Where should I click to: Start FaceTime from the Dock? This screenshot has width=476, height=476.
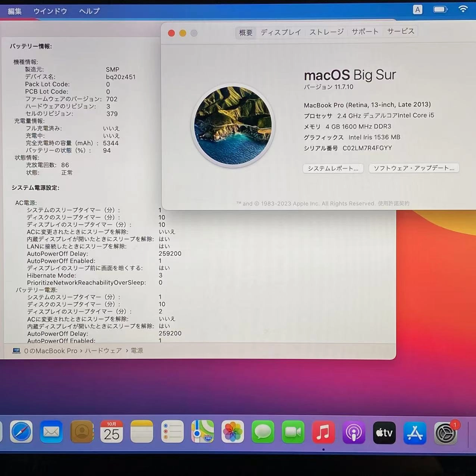click(293, 432)
